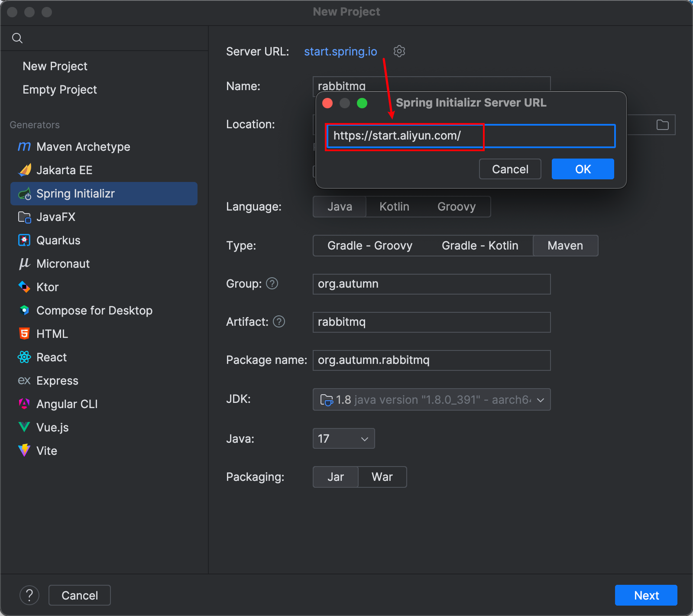Click the Package name input field
This screenshot has height=616, width=693.
click(x=431, y=360)
